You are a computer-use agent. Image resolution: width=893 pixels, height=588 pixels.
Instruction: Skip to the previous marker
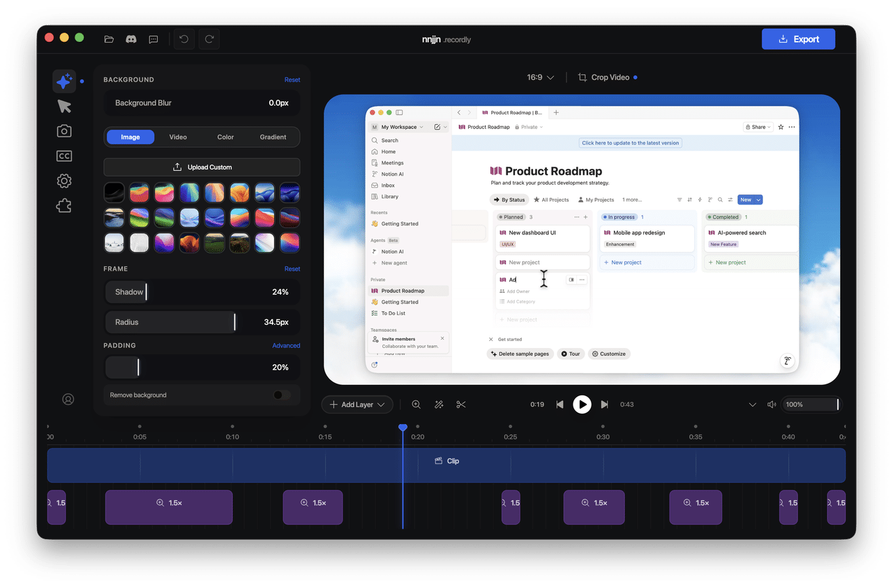coord(560,405)
